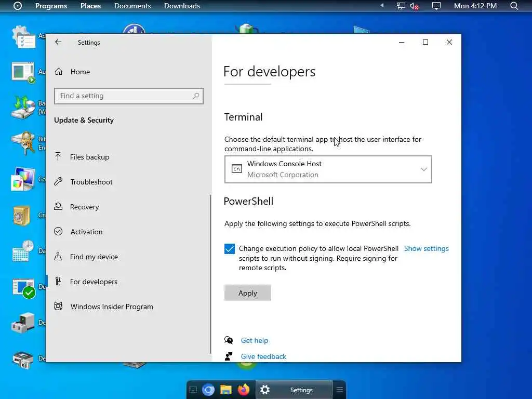The height and width of the screenshot is (399, 532).
Task: Select the Windows Insider Program label
Action: [x=112, y=307]
